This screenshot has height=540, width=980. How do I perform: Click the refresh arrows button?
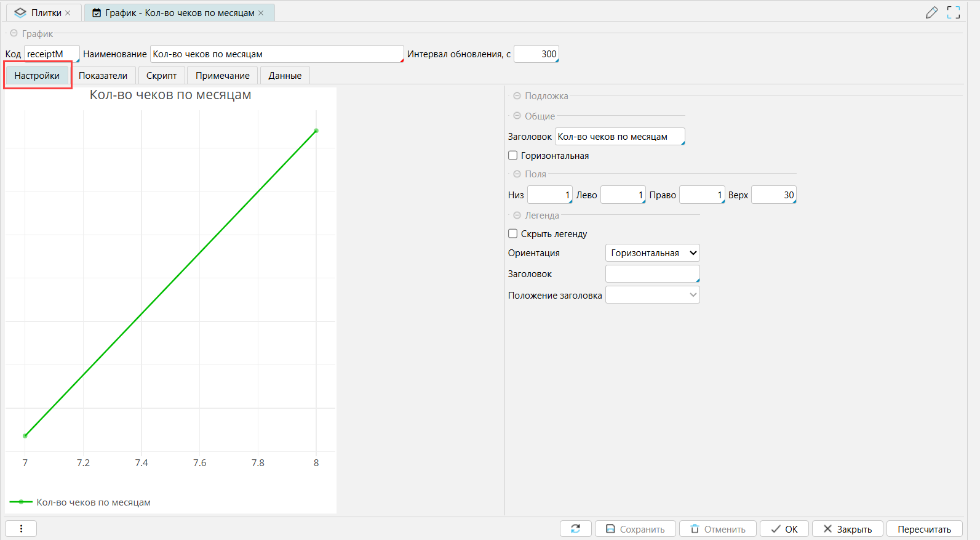pos(575,529)
